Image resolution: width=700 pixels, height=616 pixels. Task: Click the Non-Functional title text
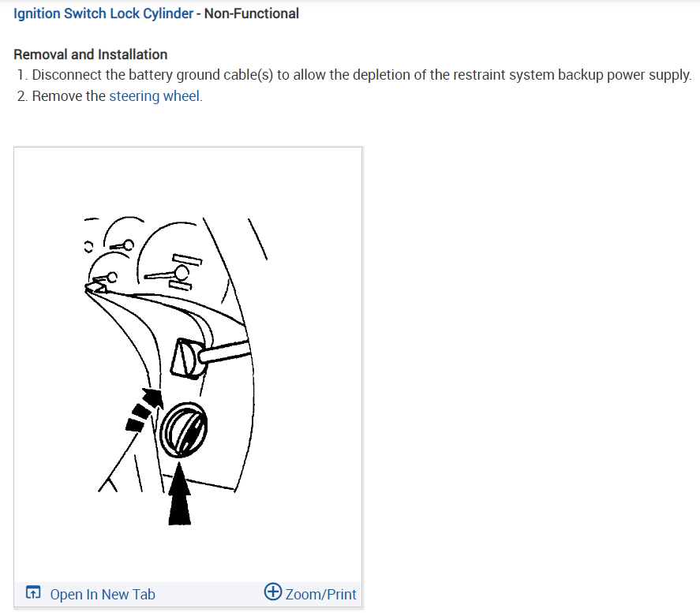251,13
